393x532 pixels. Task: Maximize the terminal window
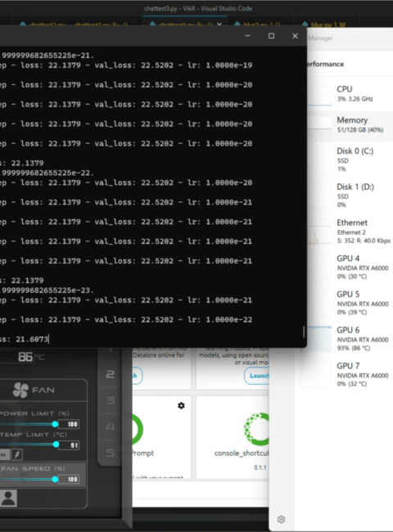click(271, 36)
